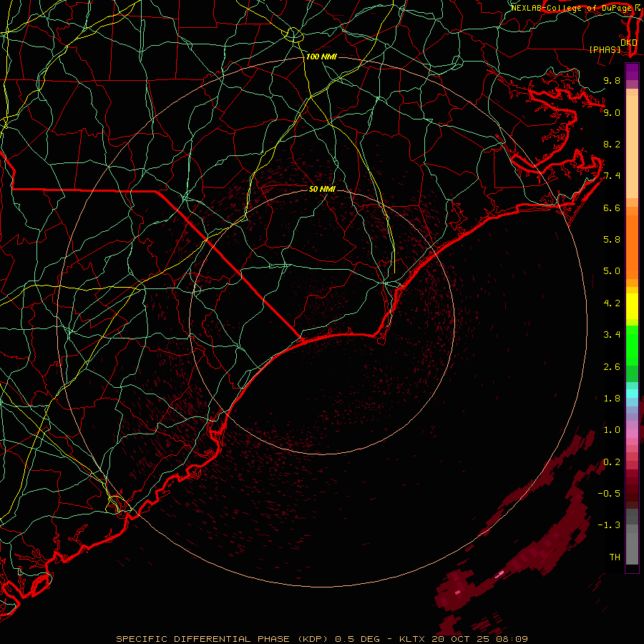This screenshot has width=644, height=644.
Task: Click the 50 NMI range ring label
Action: coord(322,189)
